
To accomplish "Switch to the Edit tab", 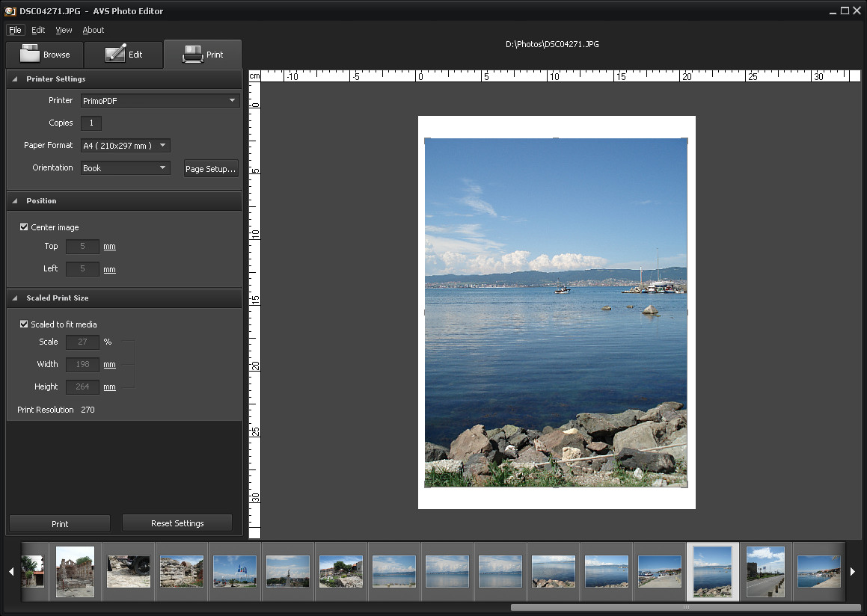I will 123,55.
